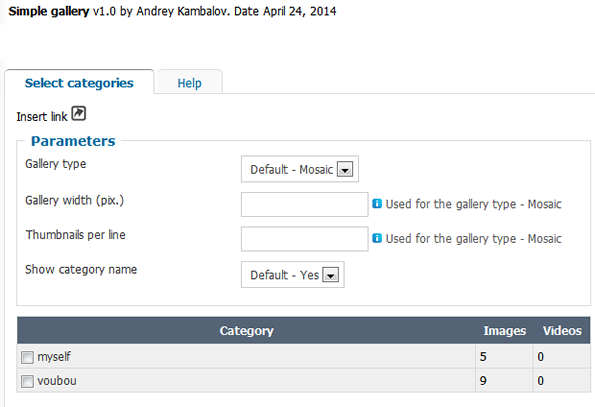The image size is (595, 407).
Task: Click info icon beside Gallery width field
Action: coord(376,204)
